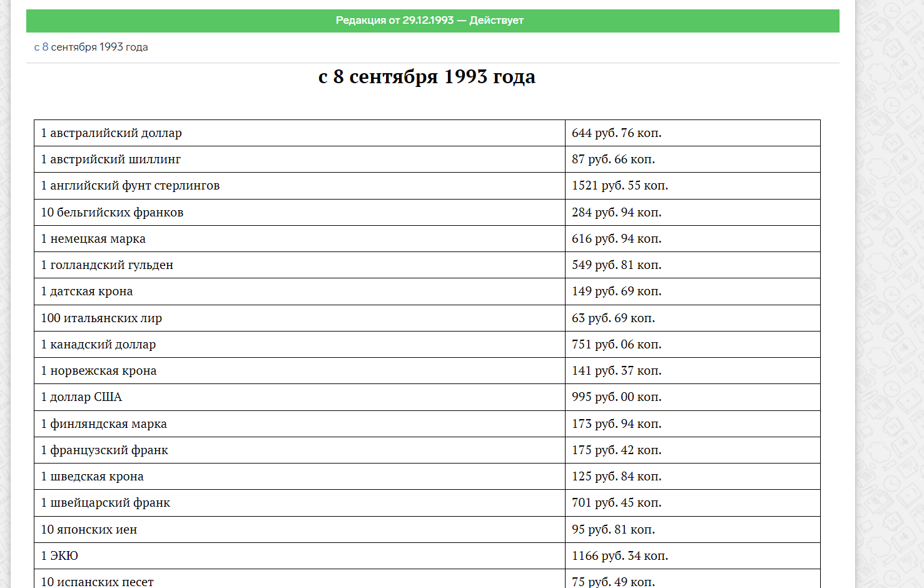
Task: Click the '10 бельгийских франков' cell
Action: (300, 213)
